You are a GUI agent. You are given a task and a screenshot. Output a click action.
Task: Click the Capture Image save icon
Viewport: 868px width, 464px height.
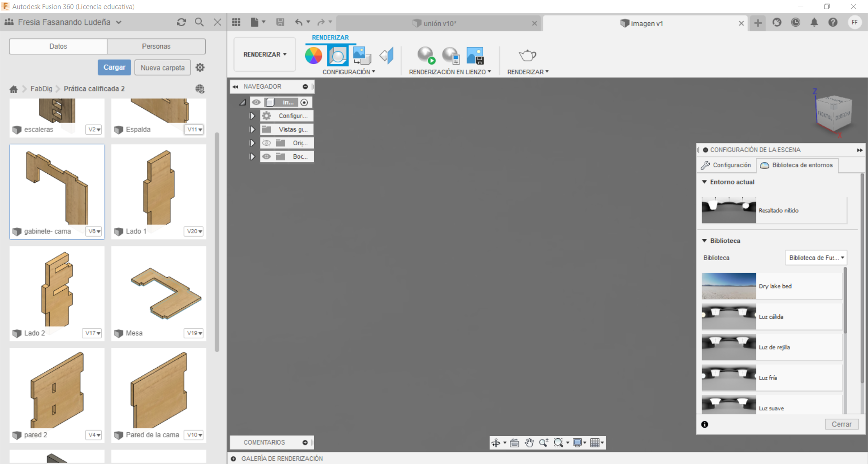pos(475,56)
